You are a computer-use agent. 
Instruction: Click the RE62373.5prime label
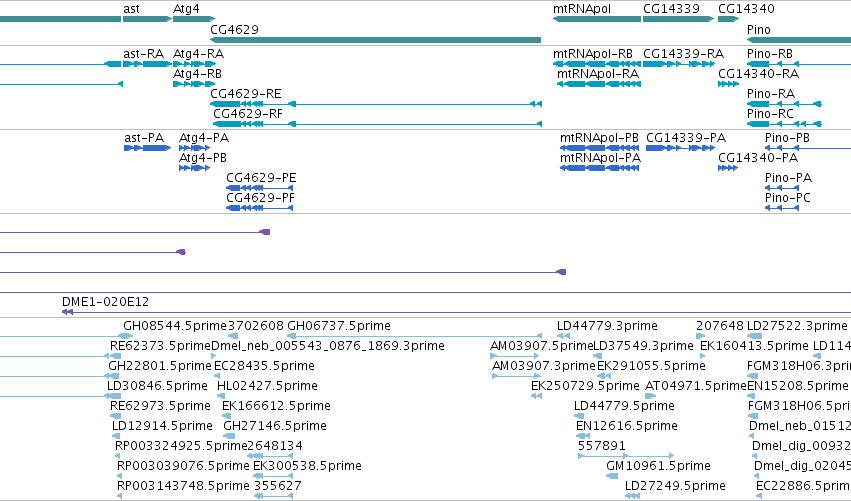click(160, 346)
